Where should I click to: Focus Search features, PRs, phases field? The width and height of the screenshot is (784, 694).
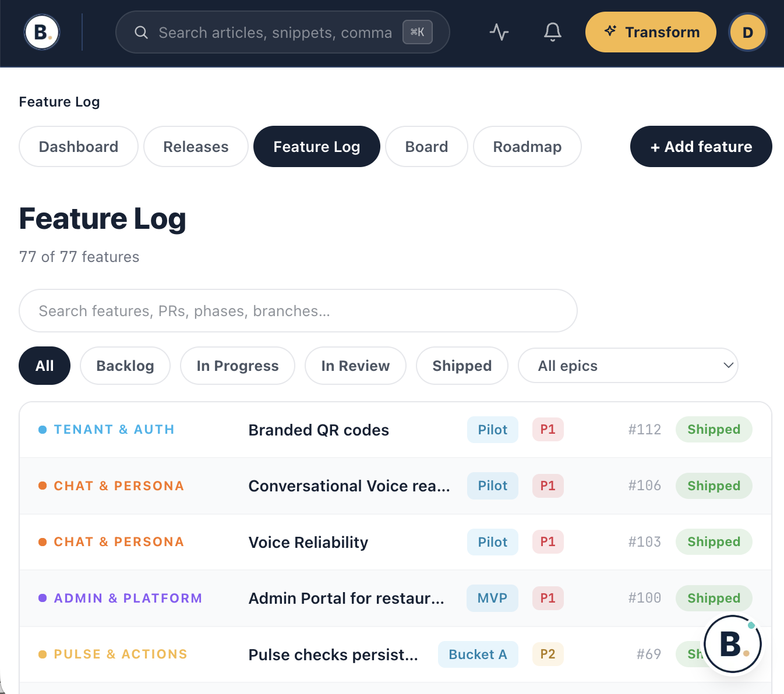298,311
